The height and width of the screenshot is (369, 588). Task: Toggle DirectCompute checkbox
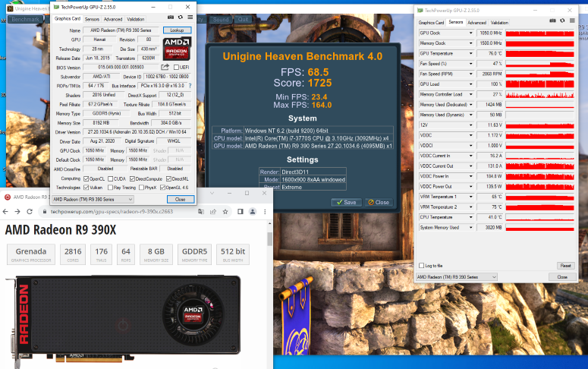tap(132, 178)
